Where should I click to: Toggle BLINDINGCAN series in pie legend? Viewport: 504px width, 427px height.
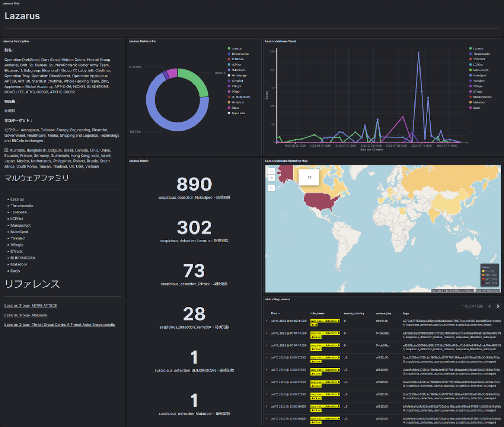click(x=239, y=97)
